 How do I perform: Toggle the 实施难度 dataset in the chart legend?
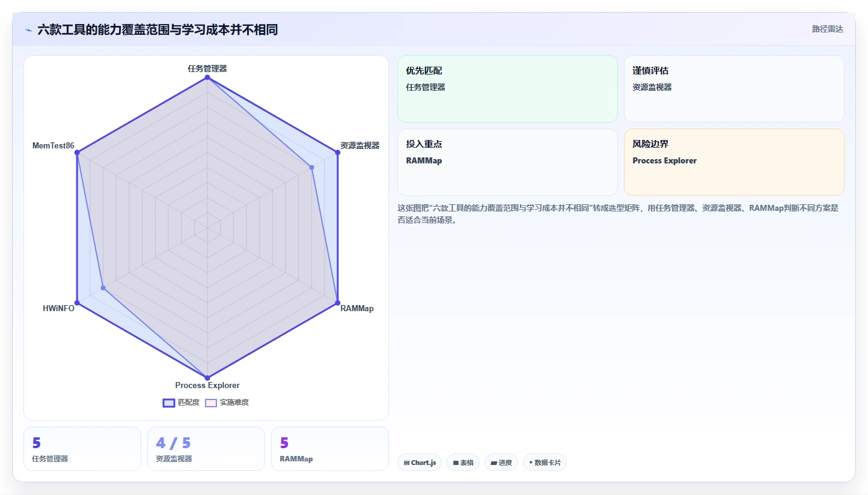pyautogui.click(x=227, y=402)
